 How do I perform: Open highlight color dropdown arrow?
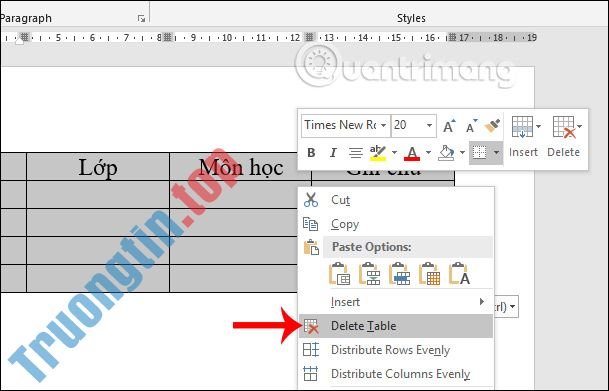394,153
